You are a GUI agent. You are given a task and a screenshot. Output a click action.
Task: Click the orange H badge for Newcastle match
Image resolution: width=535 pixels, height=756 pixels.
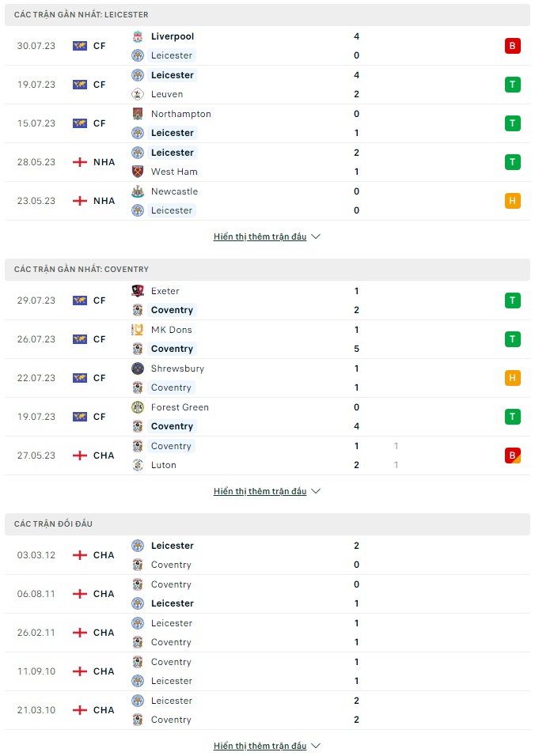[512, 201]
